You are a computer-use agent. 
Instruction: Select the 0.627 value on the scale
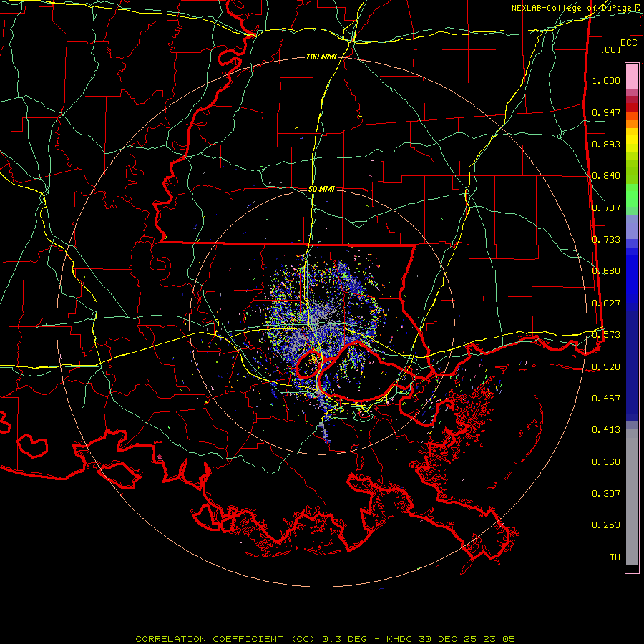pos(606,303)
